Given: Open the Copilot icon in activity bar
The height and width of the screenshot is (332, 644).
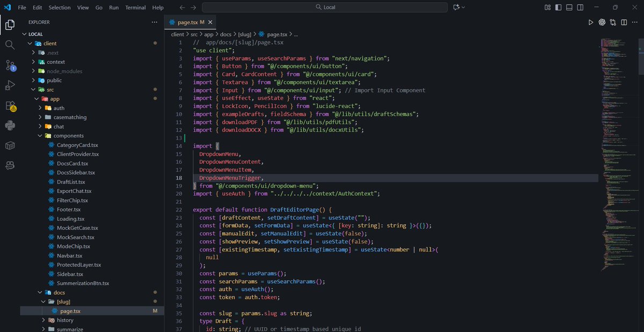Looking at the screenshot, I should pyautogui.click(x=10, y=166).
